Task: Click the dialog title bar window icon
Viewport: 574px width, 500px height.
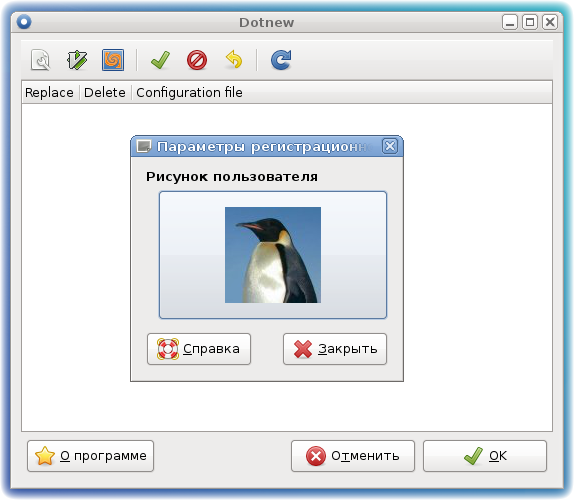Action: [144, 146]
